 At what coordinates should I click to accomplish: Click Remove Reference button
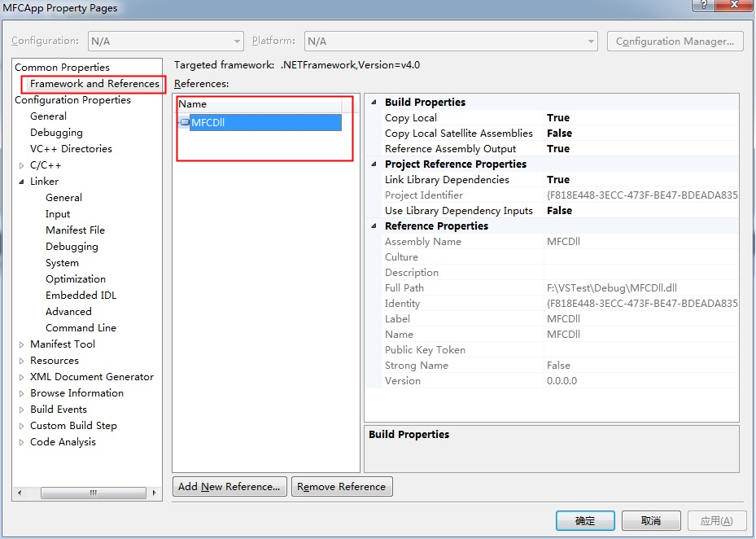point(342,486)
